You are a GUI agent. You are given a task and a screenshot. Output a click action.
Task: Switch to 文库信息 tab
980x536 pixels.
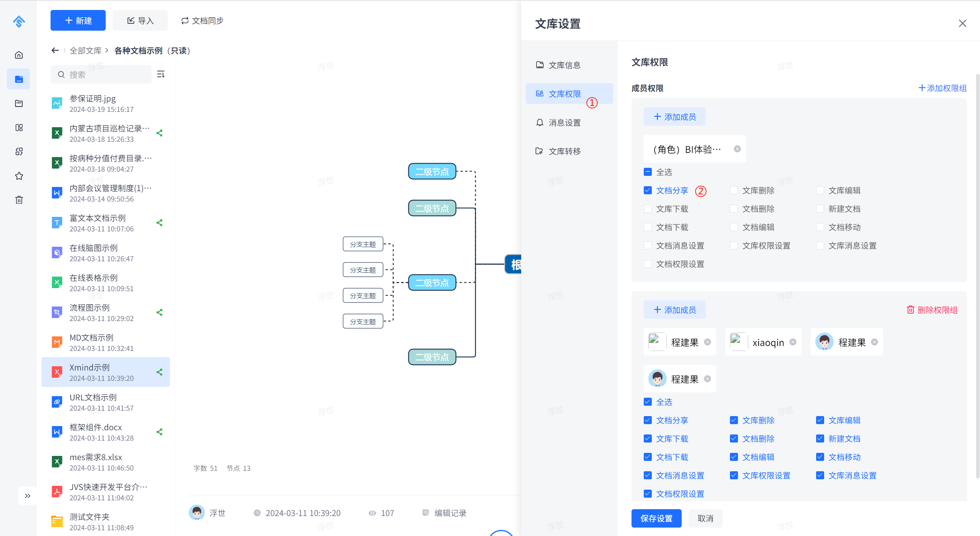[569, 65]
